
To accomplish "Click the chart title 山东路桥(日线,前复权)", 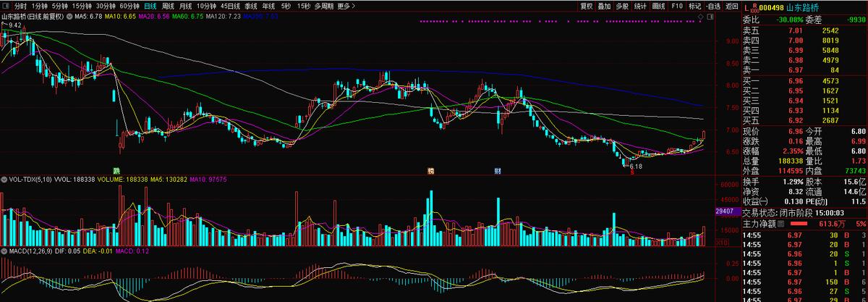I will click(x=33, y=15).
